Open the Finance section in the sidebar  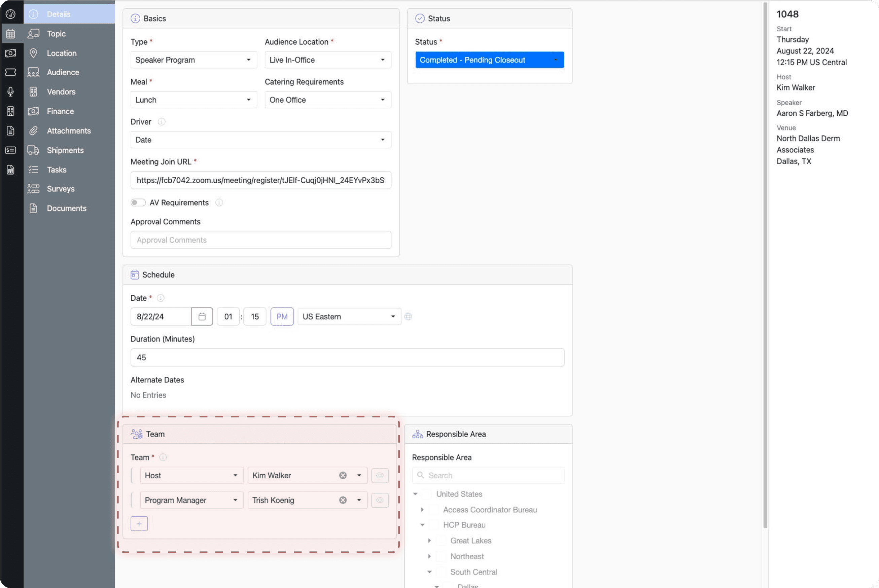[x=60, y=111]
